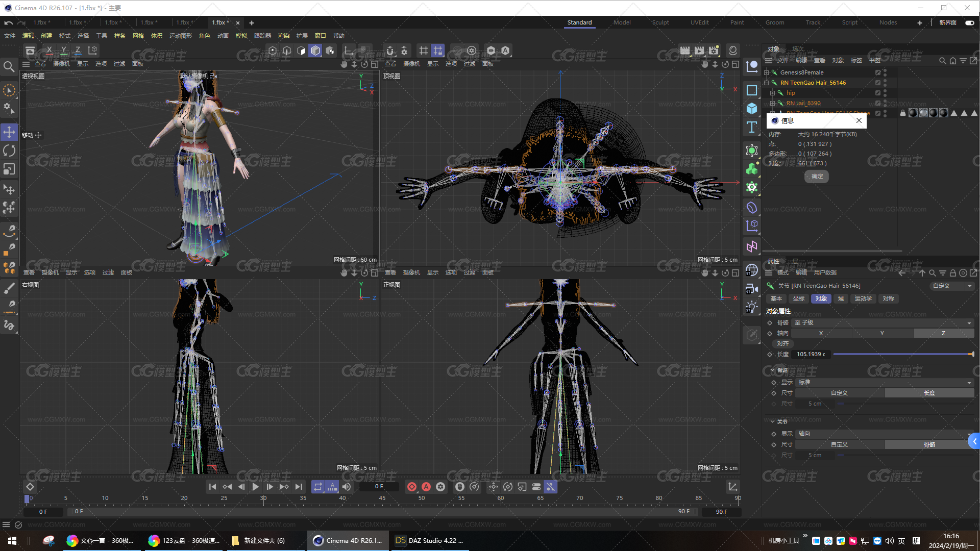Collapse the 关节 section chevron
Viewport: 980px width, 551px height.
coord(773,421)
